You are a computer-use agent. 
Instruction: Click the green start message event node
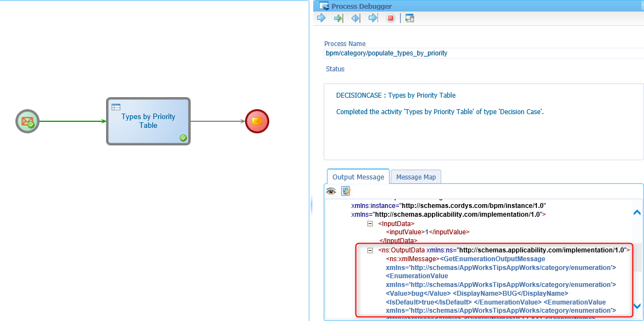pos(27,121)
